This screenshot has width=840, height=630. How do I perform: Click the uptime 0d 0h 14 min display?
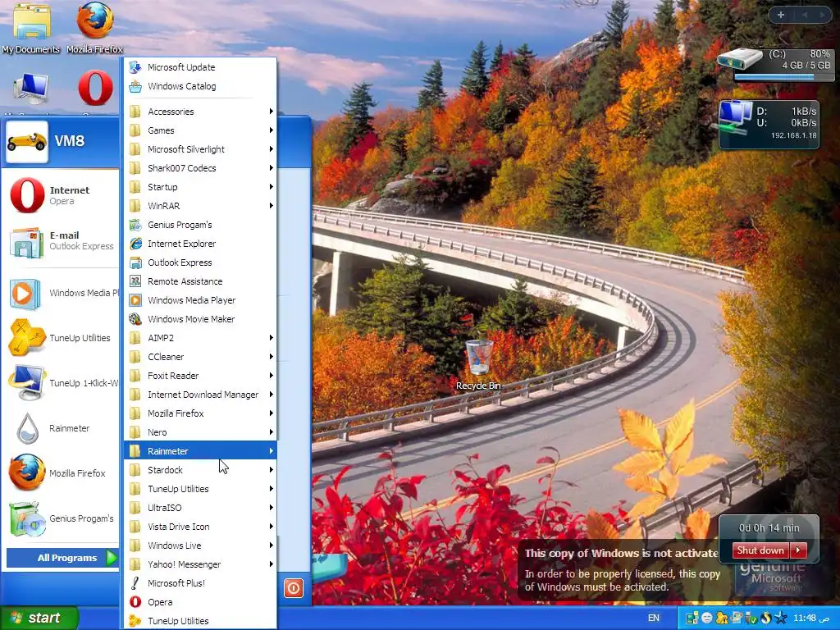(769, 528)
